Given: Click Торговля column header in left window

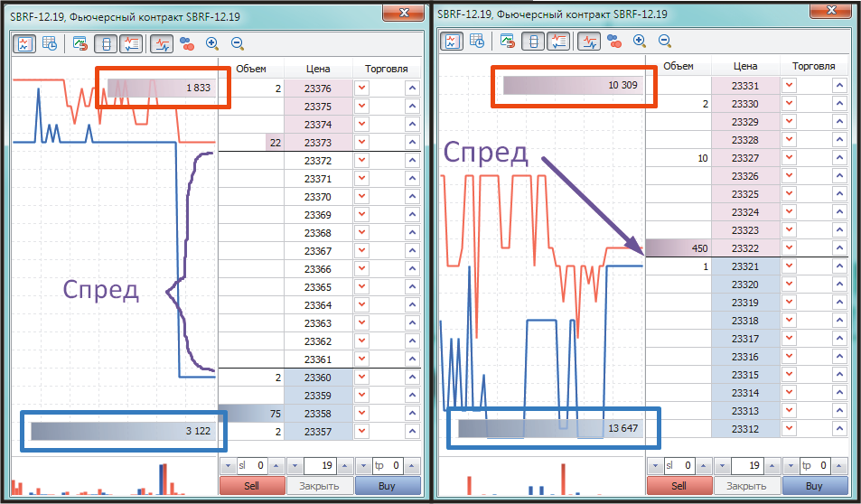Looking at the screenshot, I should (387, 69).
